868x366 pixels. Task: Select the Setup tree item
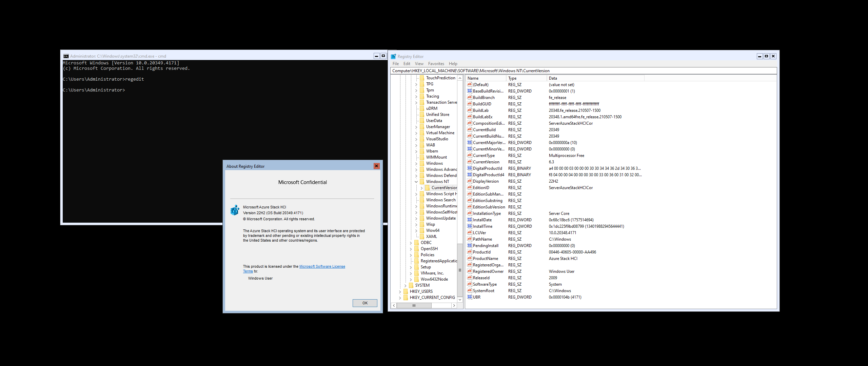click(x=426, y=267)
